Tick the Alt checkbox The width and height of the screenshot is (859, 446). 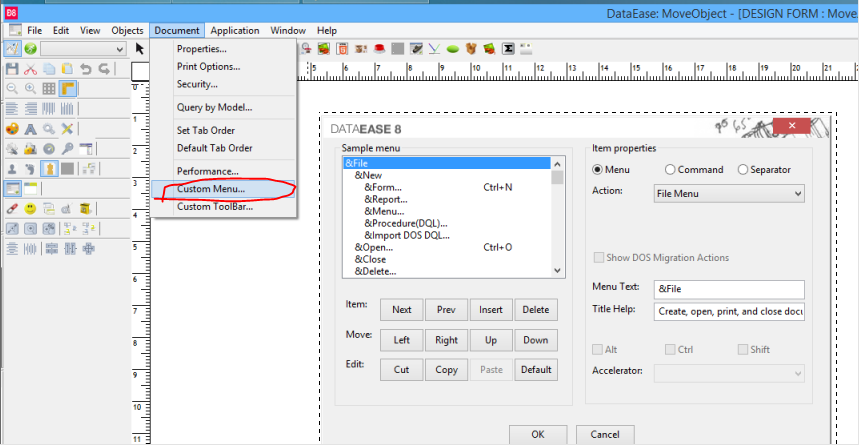598,350
